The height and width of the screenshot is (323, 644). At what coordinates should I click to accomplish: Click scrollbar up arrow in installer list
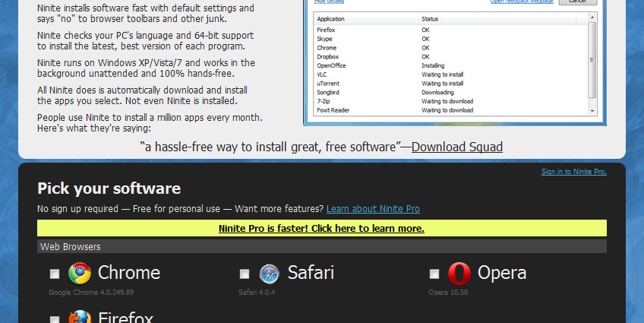pyautogui.click(x=592, y=17)
